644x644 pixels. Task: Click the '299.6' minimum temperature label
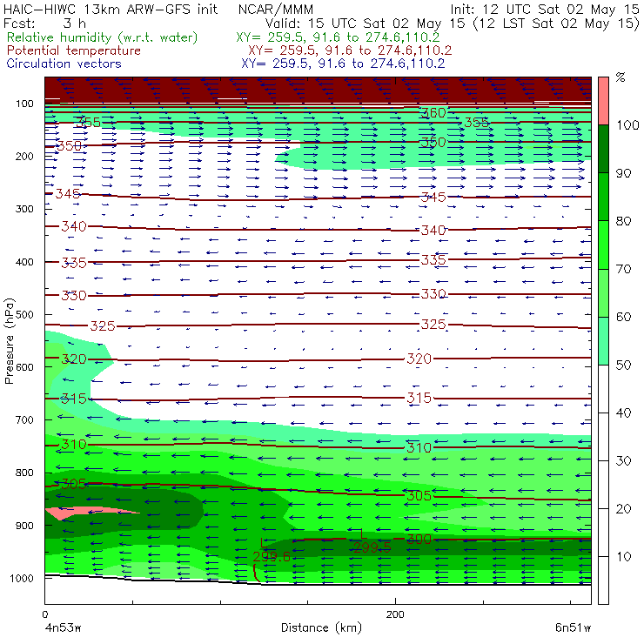272,556
